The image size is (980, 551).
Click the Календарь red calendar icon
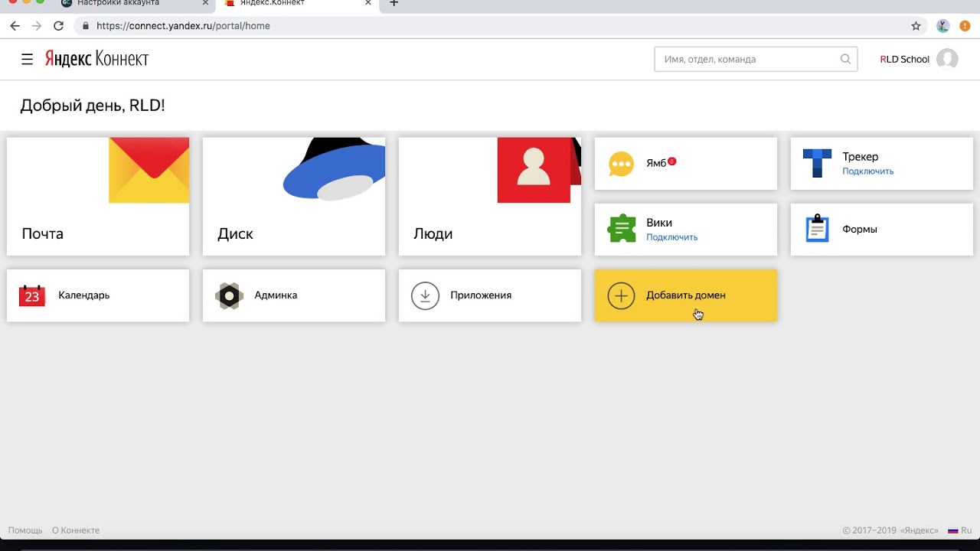click(32, 295)
